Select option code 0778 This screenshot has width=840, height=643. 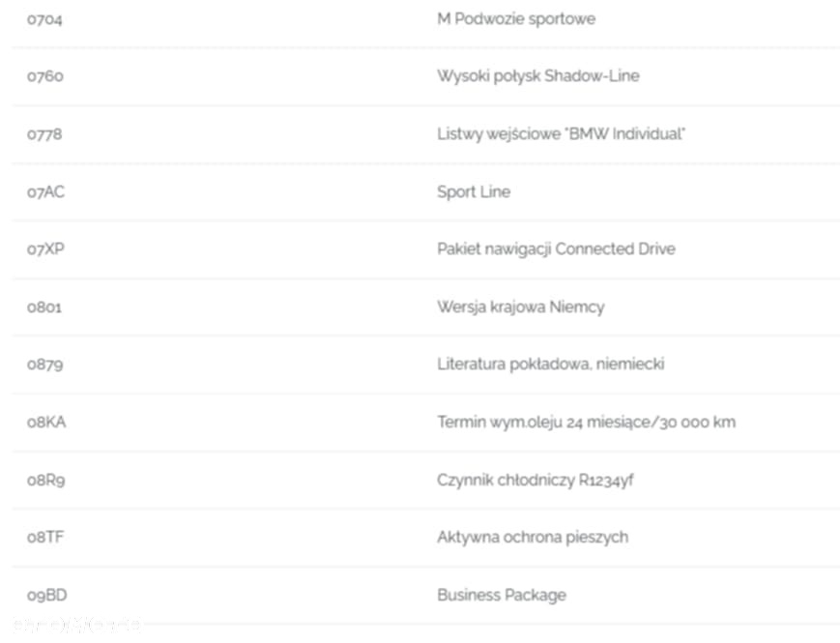tap(44, 134)
